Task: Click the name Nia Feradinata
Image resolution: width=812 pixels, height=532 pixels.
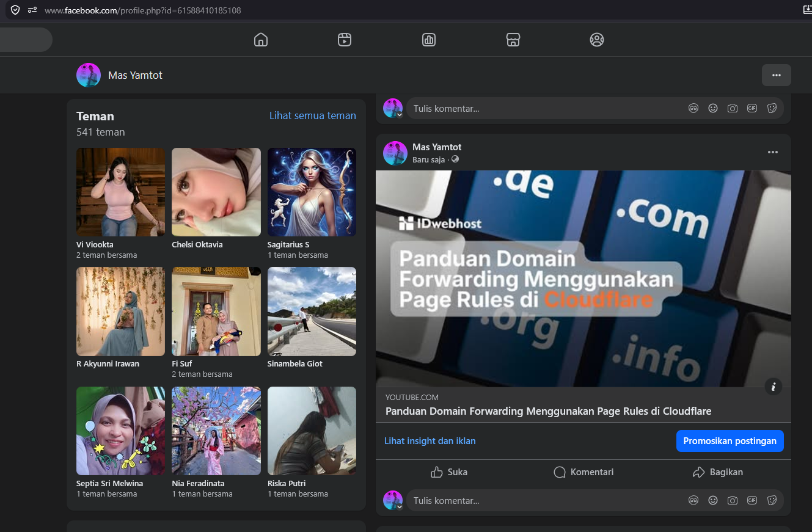Action: [198, 483]
